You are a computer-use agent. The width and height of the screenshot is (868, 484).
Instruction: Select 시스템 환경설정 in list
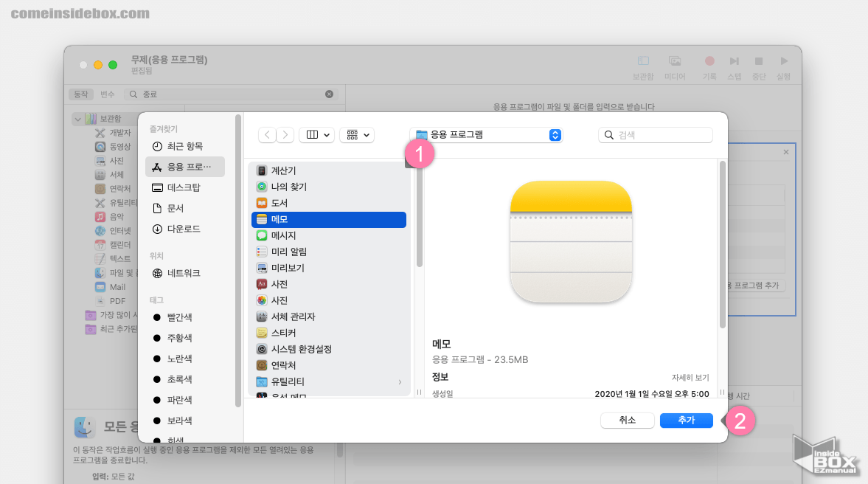click(x=329, y=349)
